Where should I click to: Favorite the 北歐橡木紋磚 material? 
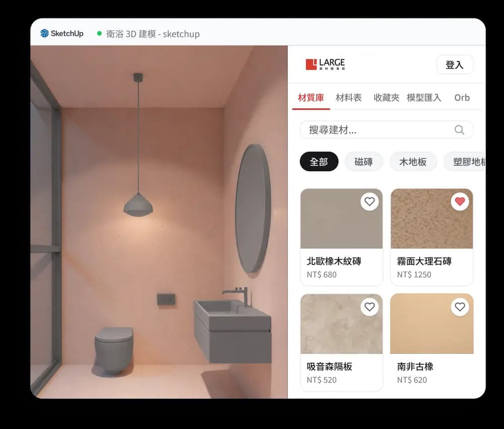(369, 201)
